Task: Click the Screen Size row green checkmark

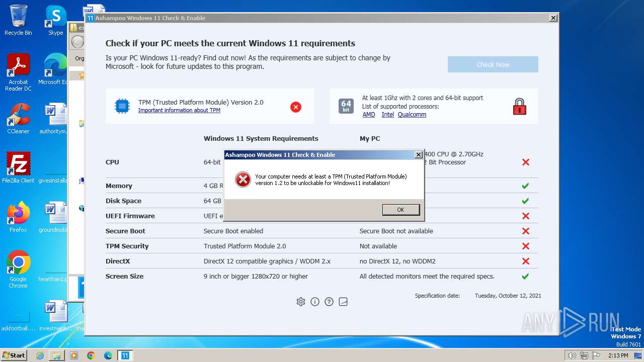Action: click(x=525, y=277)
